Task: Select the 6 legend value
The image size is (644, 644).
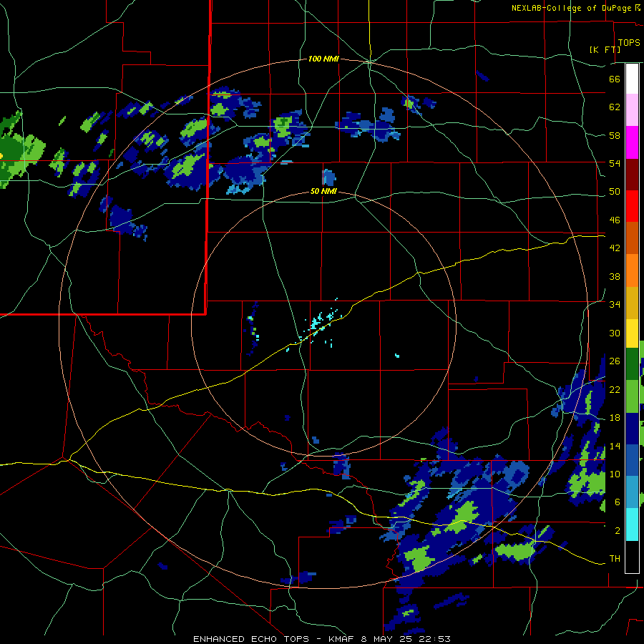Action: pyautogui.click(x=618, y=502)
